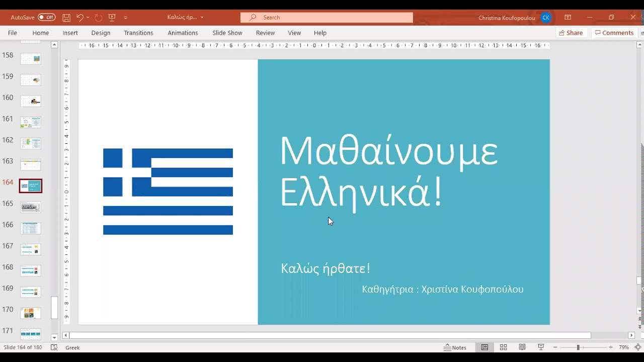The image size is (644, 362).
Task: Select slide 166 thumbnail
Action: coord(31,228)
